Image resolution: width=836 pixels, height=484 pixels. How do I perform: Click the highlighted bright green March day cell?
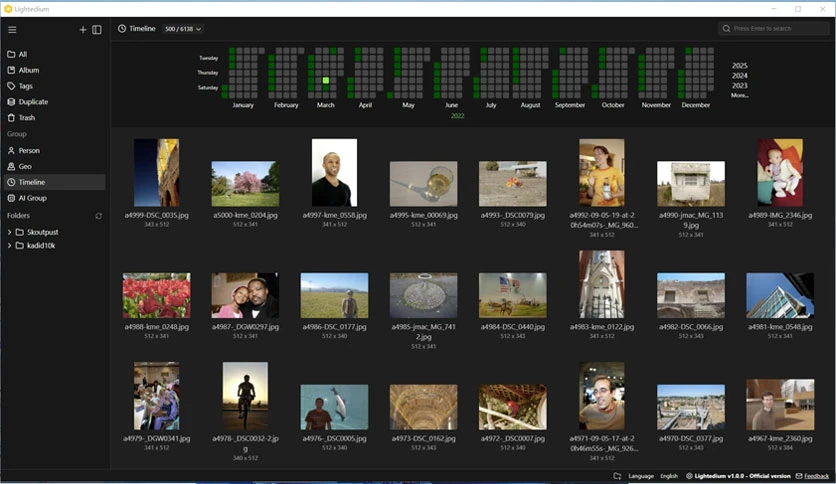tap(326, 80)
